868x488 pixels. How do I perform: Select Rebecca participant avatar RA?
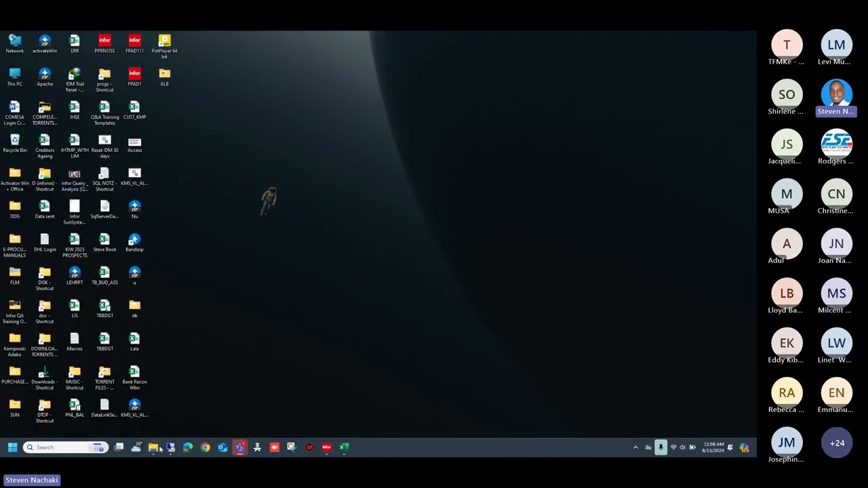click(787, 392)
